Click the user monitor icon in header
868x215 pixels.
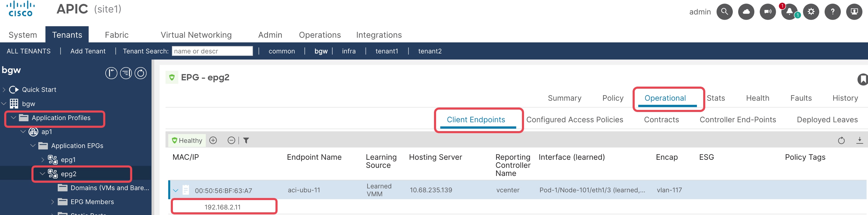point(854,12)
